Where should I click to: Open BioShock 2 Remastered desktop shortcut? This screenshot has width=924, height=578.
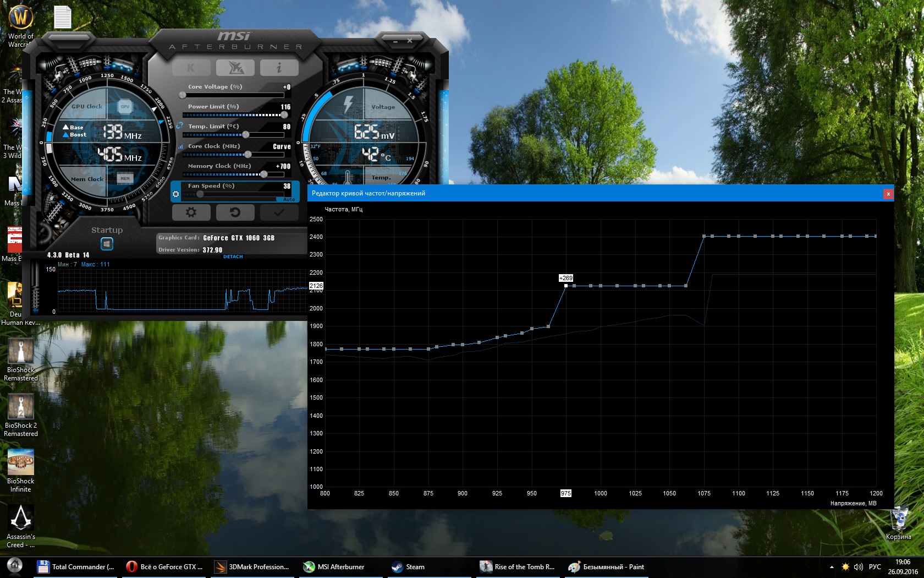point(21,415)
